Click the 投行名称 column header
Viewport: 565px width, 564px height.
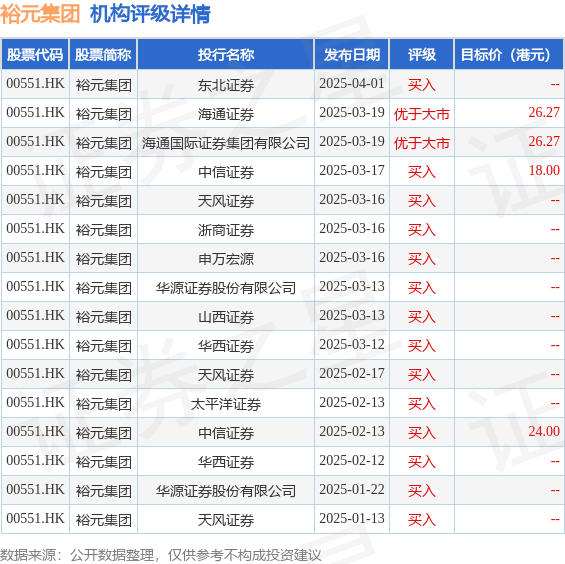[x=226, y=55]
